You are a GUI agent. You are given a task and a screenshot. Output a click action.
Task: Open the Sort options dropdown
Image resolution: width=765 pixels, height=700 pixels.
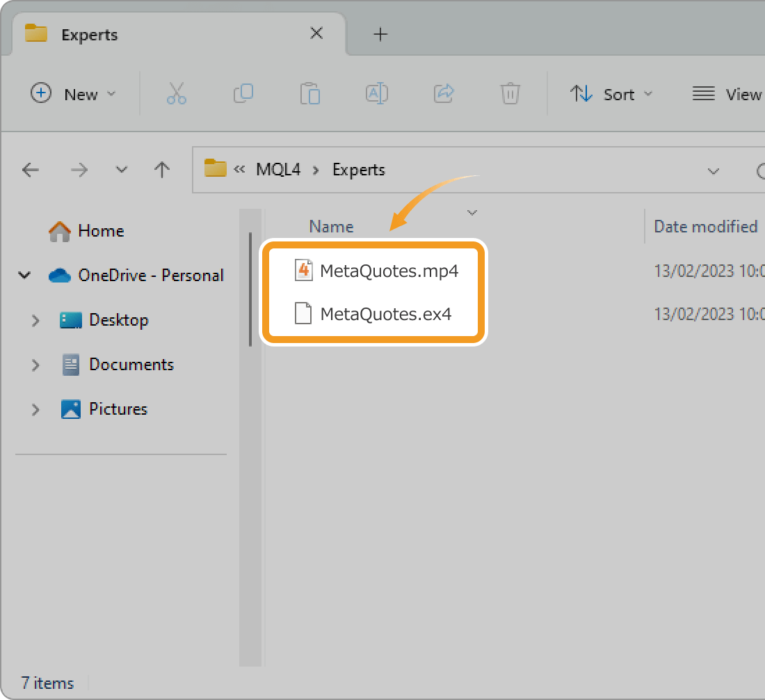pos(611,94)
